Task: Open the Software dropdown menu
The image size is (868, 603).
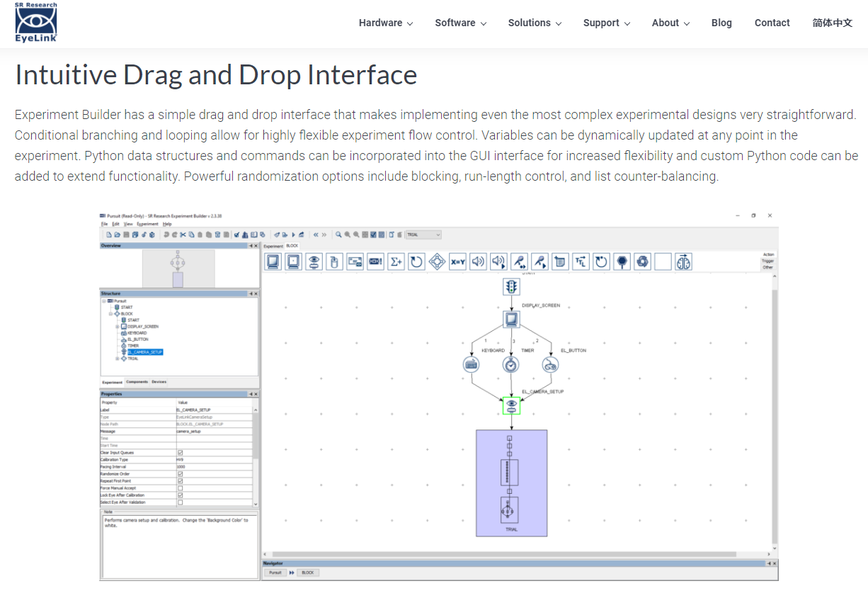Action: (x=461, y=23)
